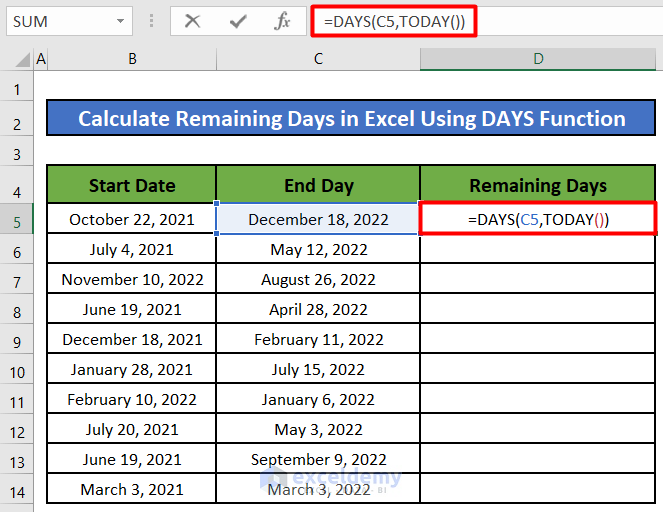
Task: Select row 5 header
Action: pos(16,219)
